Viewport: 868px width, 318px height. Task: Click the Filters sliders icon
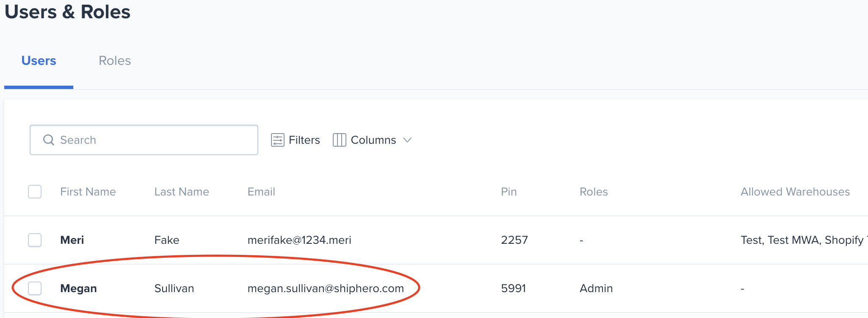pos(277,140)
